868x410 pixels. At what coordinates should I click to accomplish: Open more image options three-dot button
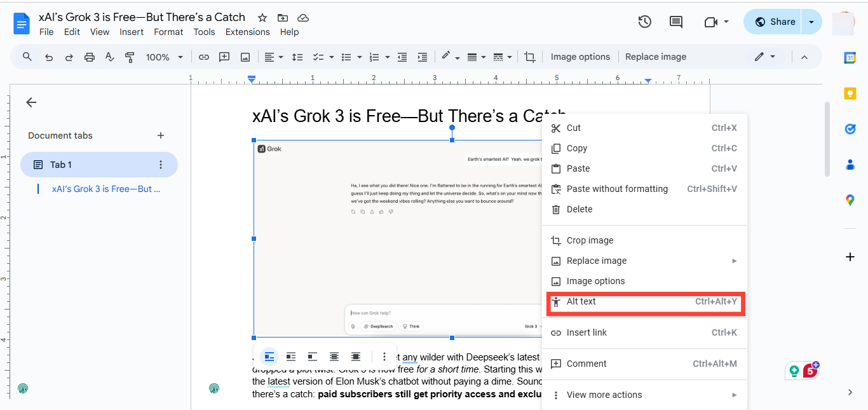tap(384, 357)
